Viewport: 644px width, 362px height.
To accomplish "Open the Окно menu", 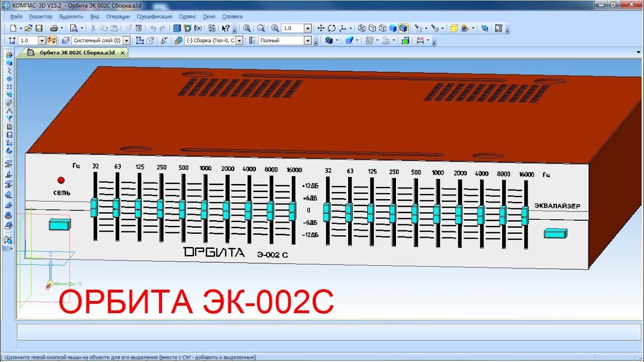I will [x=209, y=17].
